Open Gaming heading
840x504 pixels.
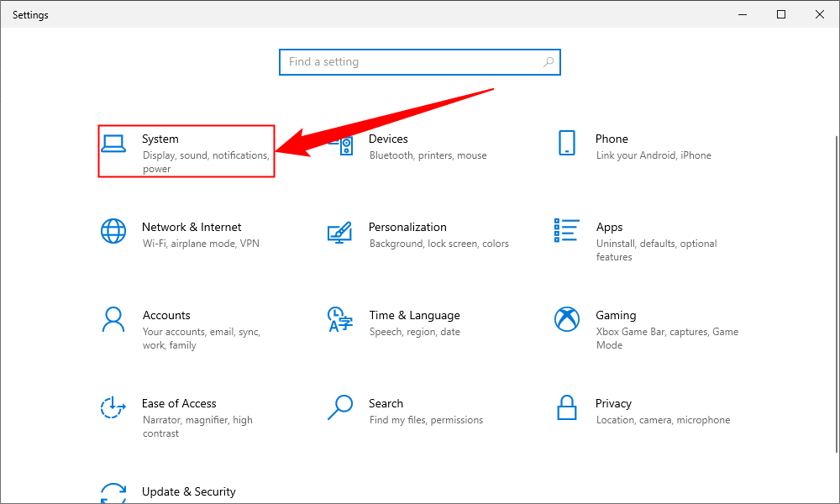616,316
